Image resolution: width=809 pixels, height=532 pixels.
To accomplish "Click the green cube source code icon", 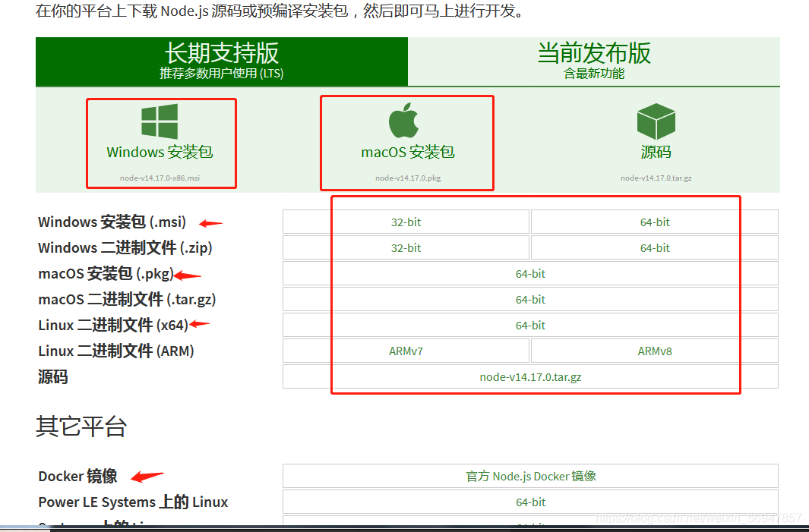I will coord(656,121).
